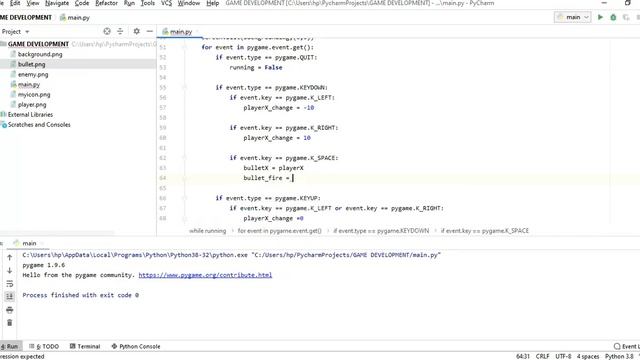Viewport: 640px width, 360px height.
Task: Click line-column 64:31 in status bar
Action: pos(522,356)
